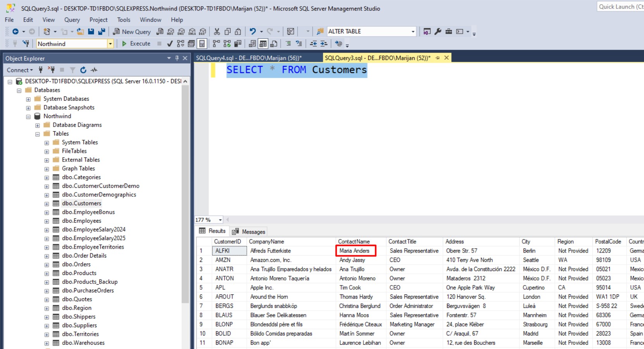Screen dimensions: 644x349
Task: Click the New Query button
Action: pyautogui.click(x=132, y=31)
